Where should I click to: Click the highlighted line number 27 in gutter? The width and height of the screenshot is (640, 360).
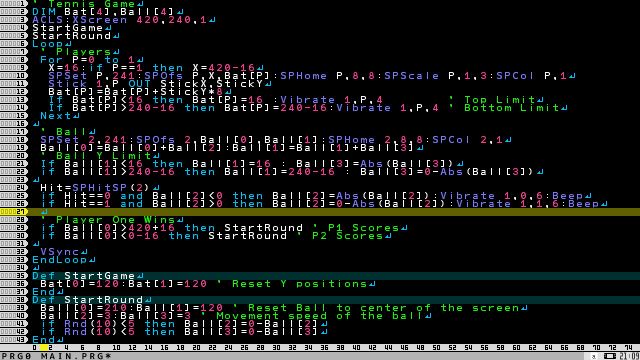14,211
